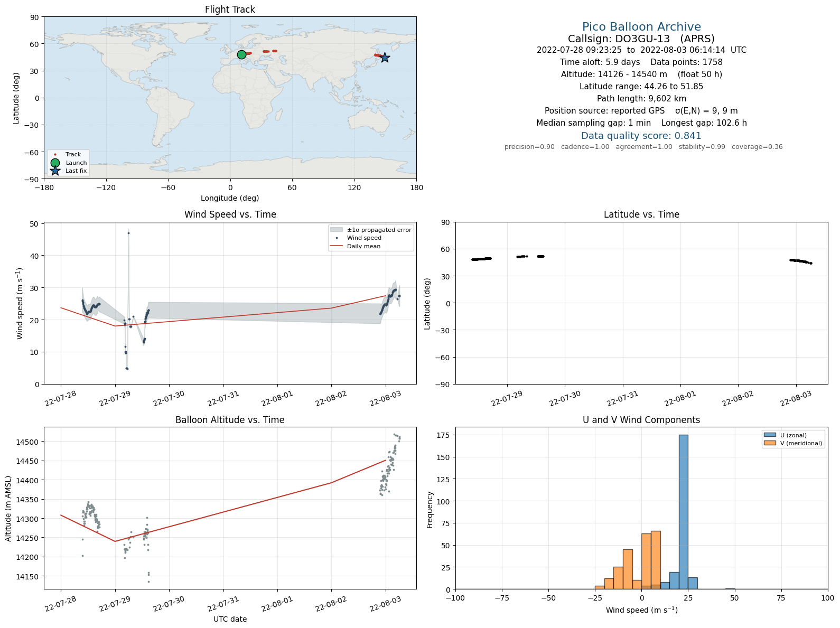Click the Flight Track chart title

click(230, 10)
